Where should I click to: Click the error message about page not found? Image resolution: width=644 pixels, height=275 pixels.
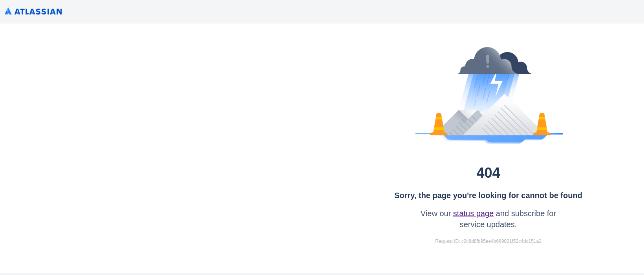(488, 195)
